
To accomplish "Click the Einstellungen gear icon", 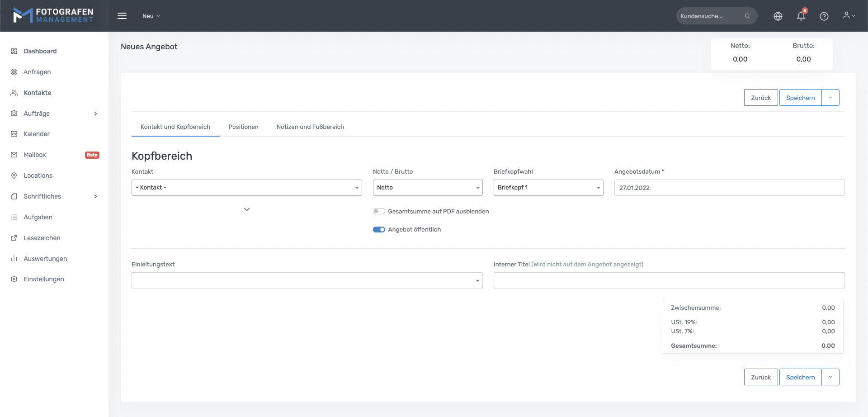I will pos(14,279).
